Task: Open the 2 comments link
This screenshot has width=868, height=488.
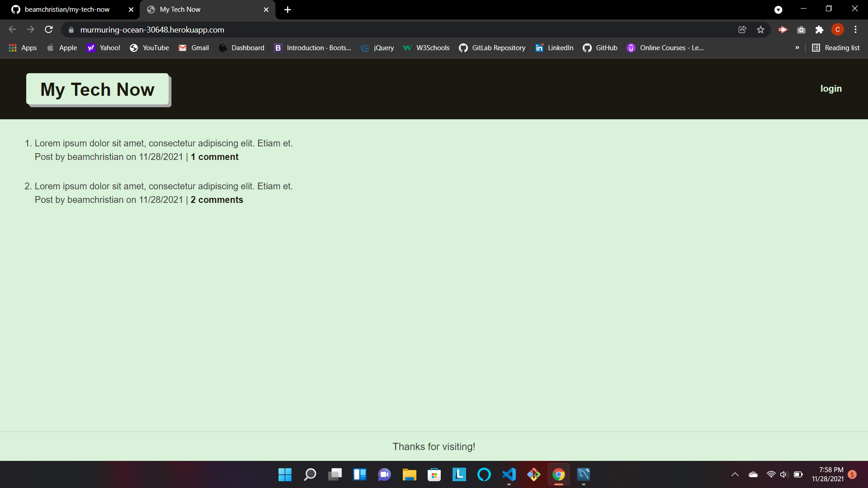Action: 217,200
